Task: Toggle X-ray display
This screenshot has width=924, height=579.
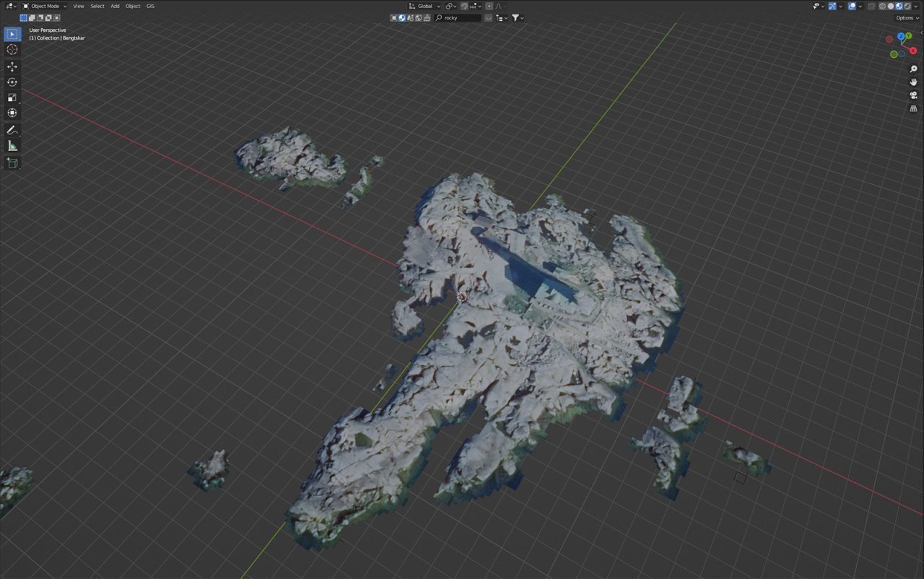Action: coord(871,6)
